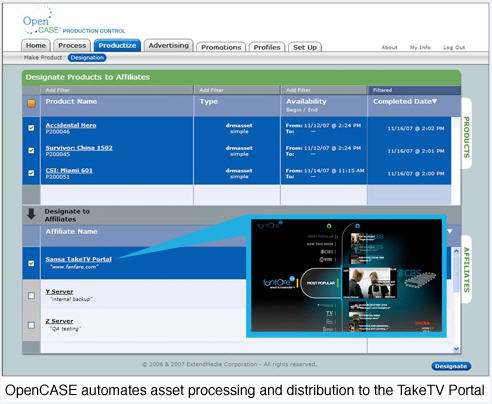The width and height of the screenshot is (492, 404).
Task: Click the P200051 product ID text
Action: (x=58, y=177)
